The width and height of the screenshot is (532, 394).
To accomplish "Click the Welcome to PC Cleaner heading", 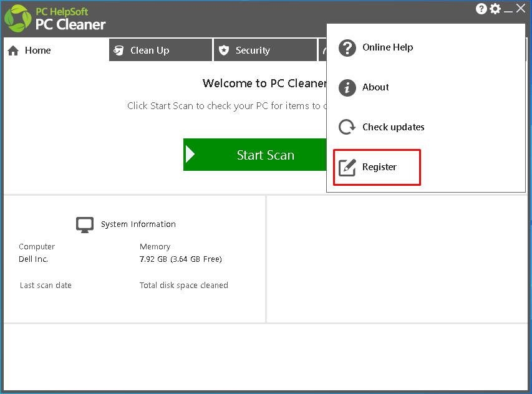I will coord(264,83).
